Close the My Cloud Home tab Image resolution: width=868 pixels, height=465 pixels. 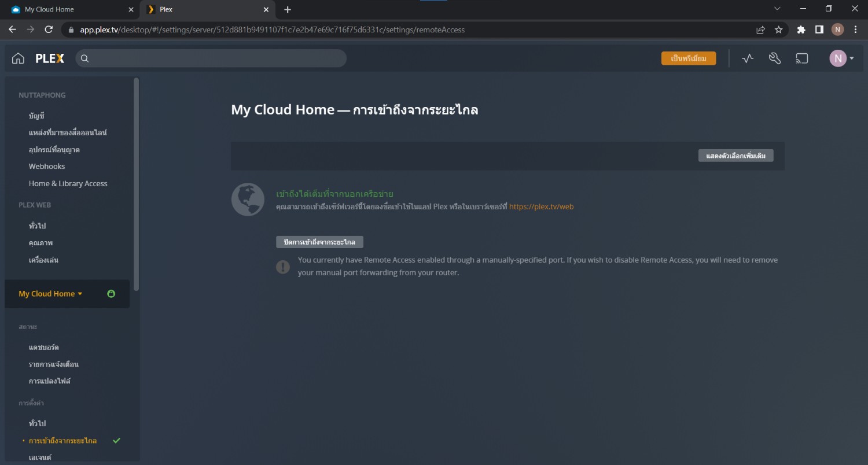131,9
